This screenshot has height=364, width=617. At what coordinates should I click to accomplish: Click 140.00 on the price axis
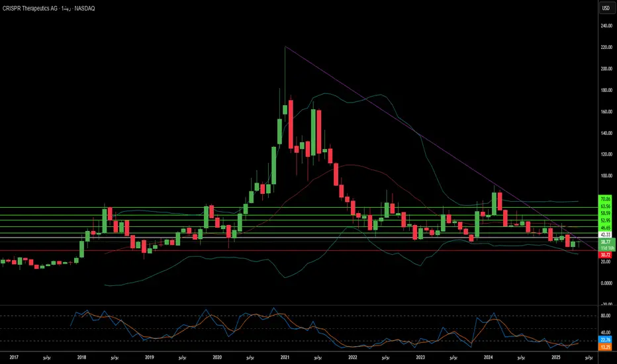tap(606, 133)
